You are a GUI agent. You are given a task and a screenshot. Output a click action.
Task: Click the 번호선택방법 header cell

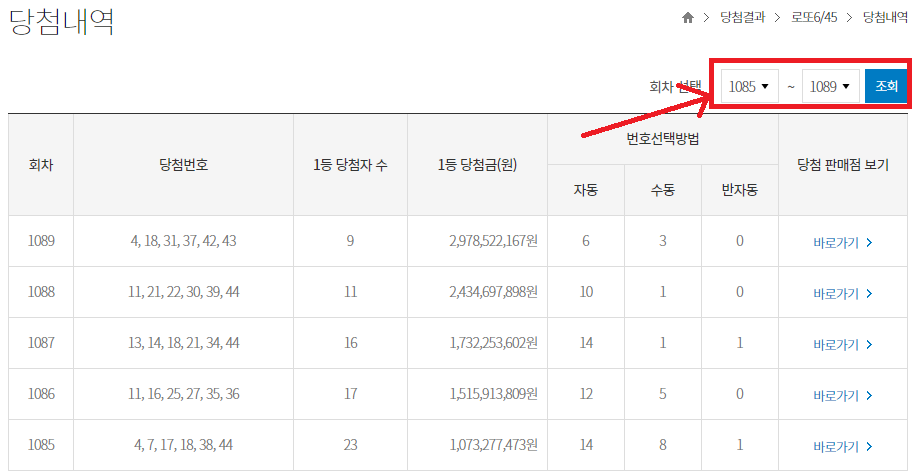tap(663, 139)
